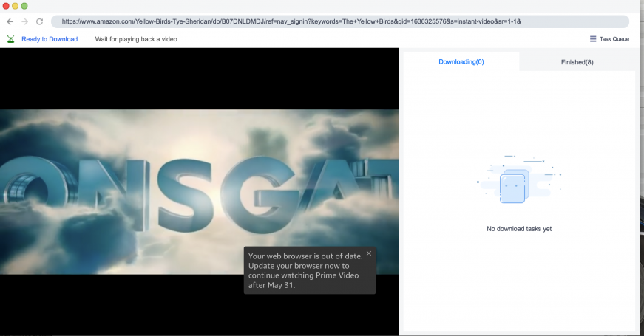The image size is (644, 336).
Task: Go back with the back arrow
Action: [x=10, y=21]
